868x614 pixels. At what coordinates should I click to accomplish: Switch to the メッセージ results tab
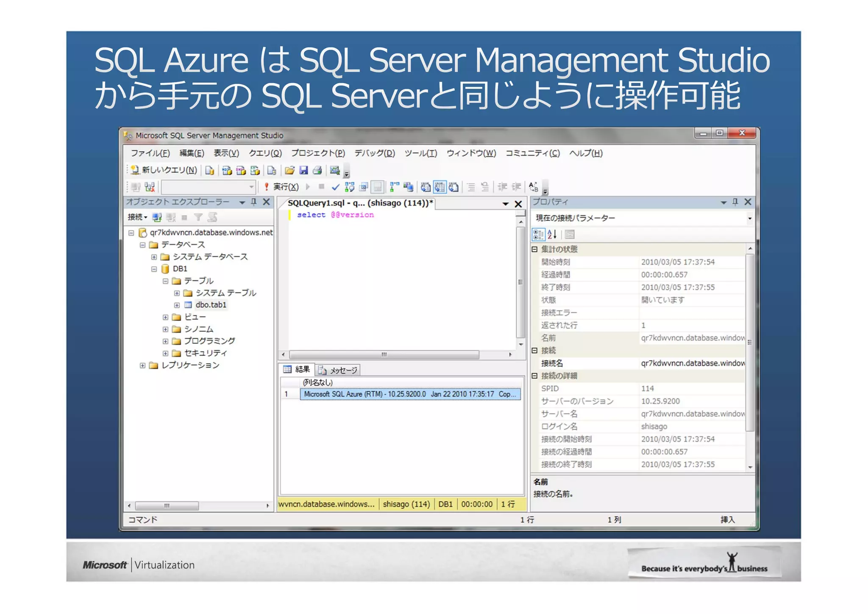tap(339, 370)
